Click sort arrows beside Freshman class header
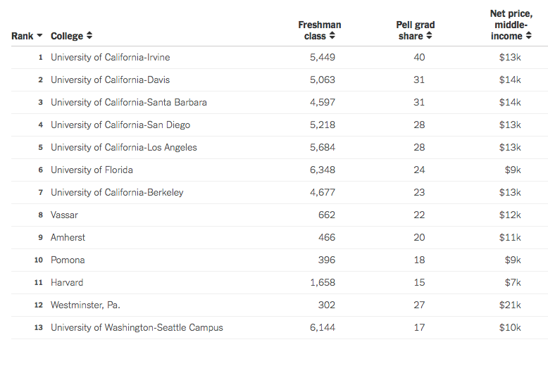548x392 pixels. 332,36
